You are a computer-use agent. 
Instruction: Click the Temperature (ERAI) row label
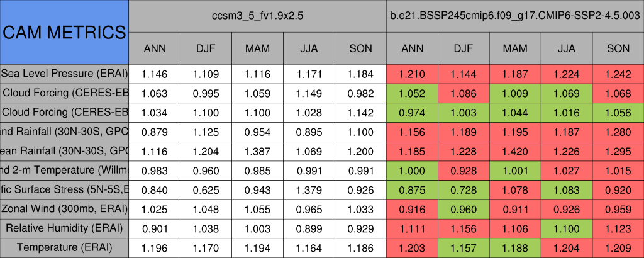click(64, 247)
